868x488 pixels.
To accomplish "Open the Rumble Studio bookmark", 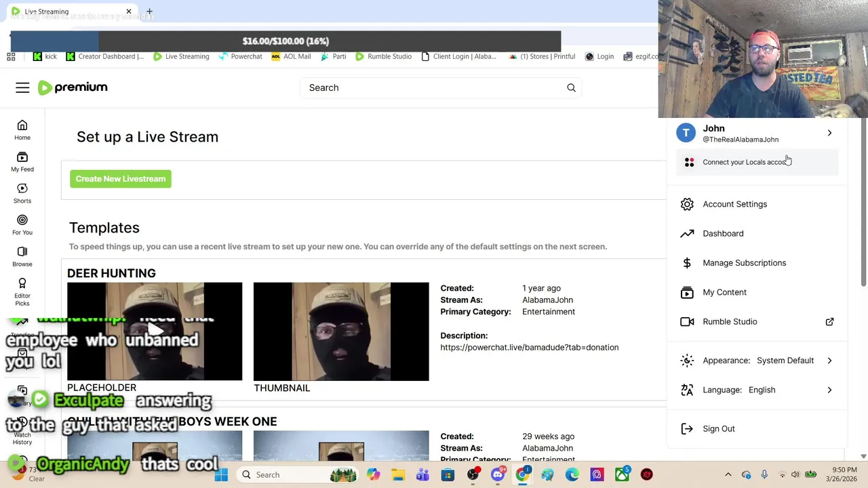I will 383,56.
